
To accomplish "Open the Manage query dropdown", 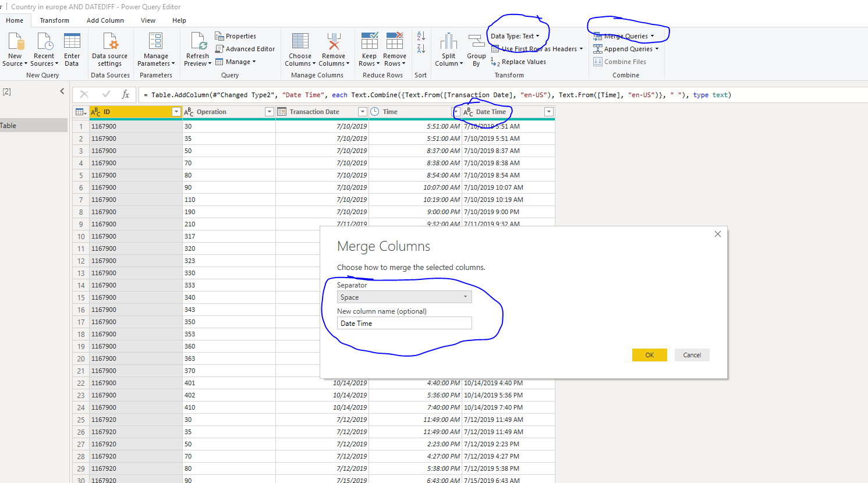I will pos(236,62).
